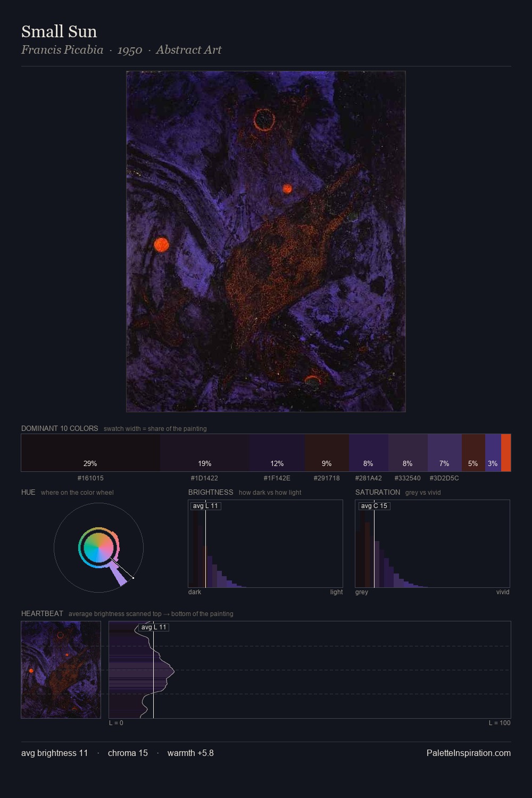Viewport: 532px width, 798px height.
Task: Click footer text 'avg brightness 11'
Action: (54, 753)
